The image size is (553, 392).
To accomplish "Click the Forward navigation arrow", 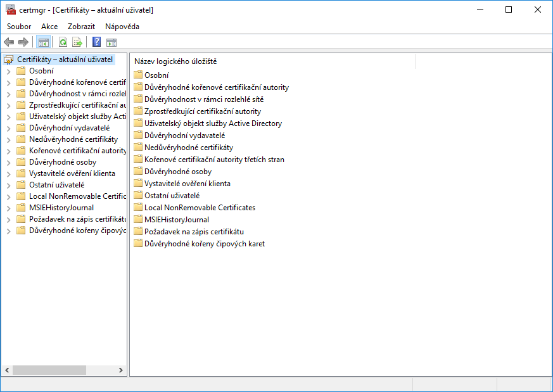I will click(x=23, y=42).
